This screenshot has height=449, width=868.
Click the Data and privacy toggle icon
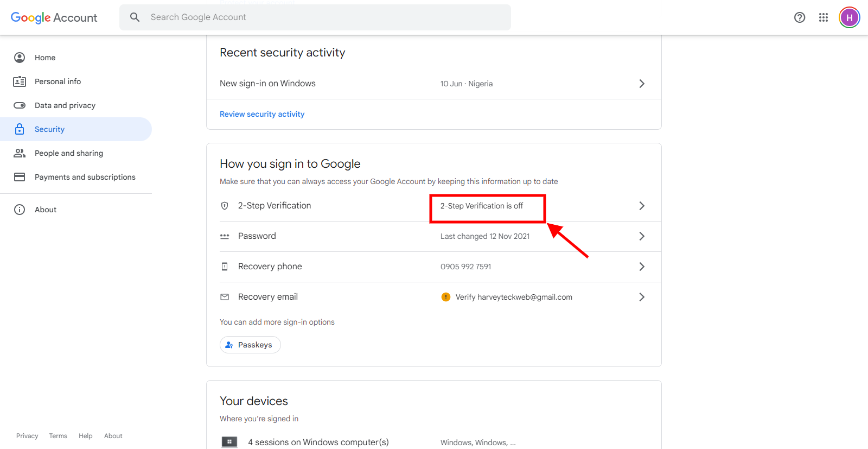pyautogui.click(x=20, y=105)
